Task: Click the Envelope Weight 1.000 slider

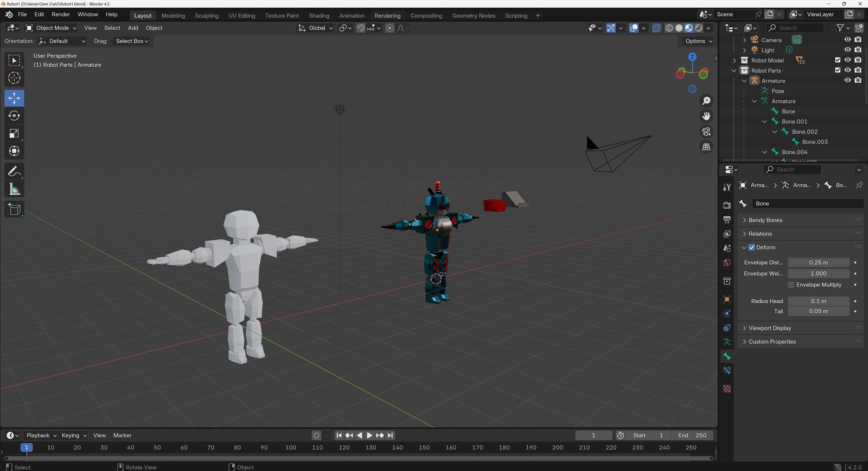Action: point(819,274)
